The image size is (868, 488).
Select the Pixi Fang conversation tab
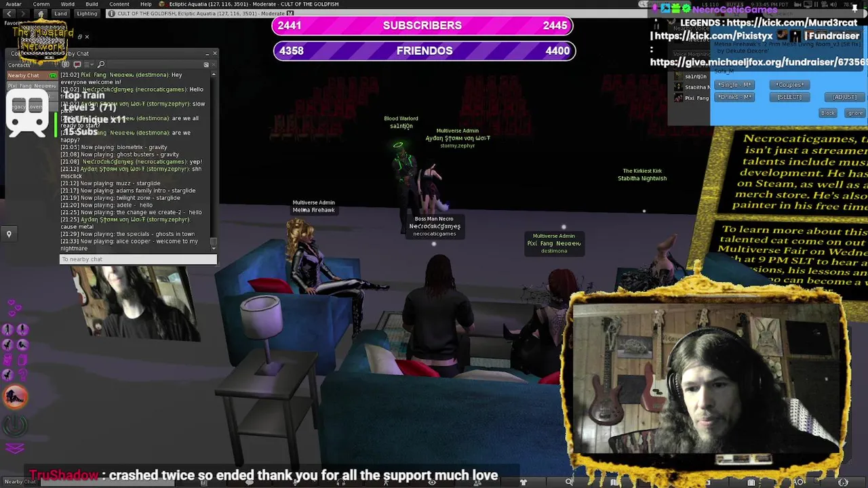pos(32,86)
